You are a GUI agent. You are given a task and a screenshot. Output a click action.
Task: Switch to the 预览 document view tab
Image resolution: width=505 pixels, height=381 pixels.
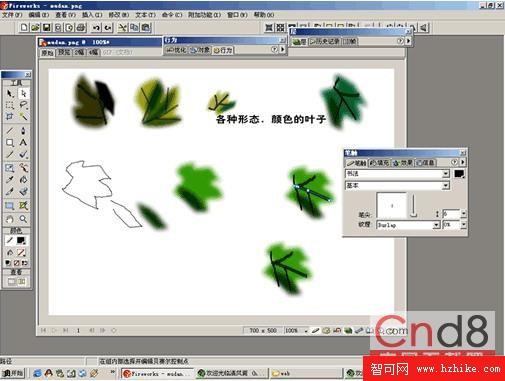(x=64, y=52)
